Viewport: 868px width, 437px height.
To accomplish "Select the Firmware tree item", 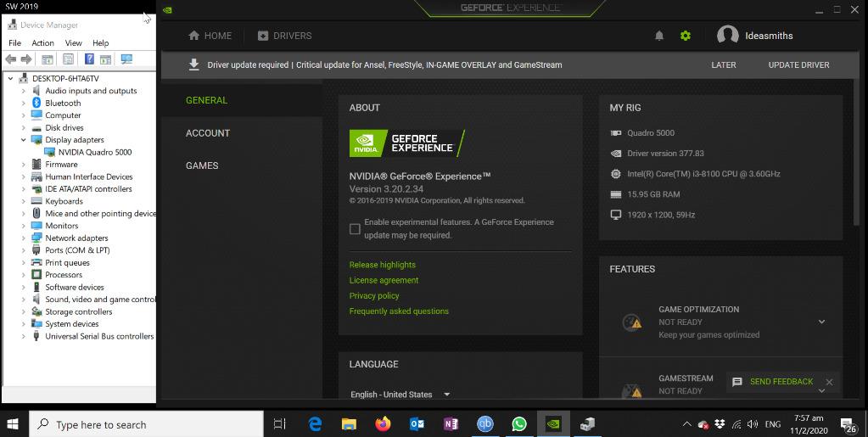I will 61,165.
